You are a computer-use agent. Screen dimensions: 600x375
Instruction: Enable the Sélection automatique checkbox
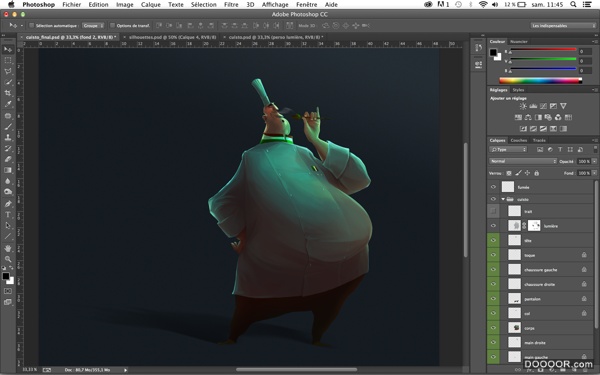(32, 26)
